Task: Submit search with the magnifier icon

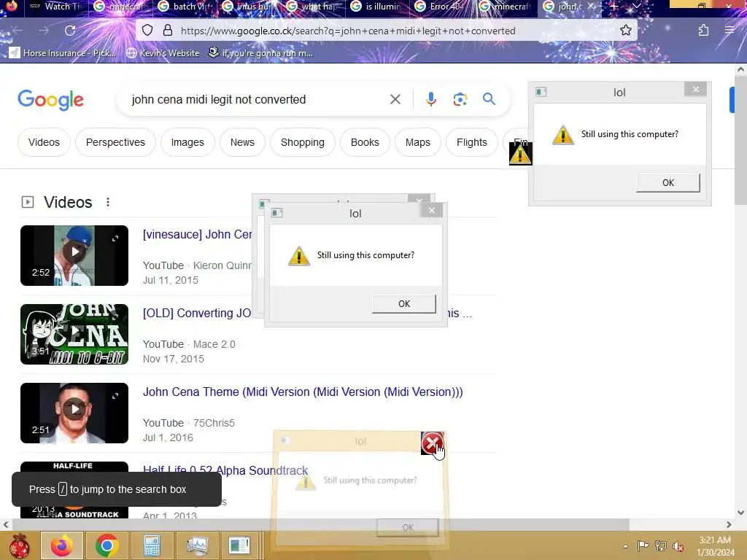Action: [489, 99]
